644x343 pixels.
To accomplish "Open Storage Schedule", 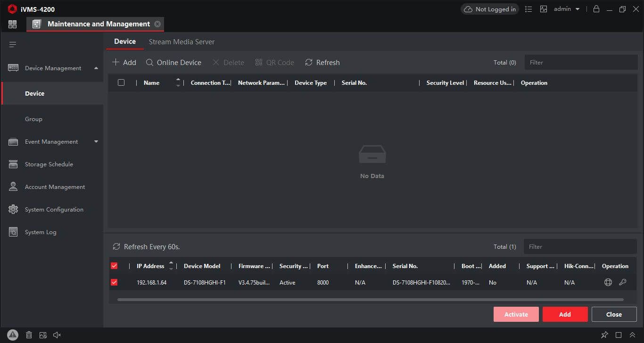I will pos(49,164).
